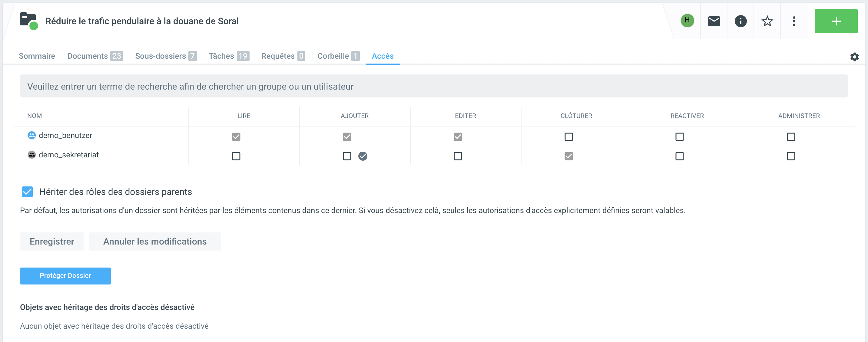Click the Enregistrer button
This screenshot has height=342, width=868.
[x=52, y=241]
